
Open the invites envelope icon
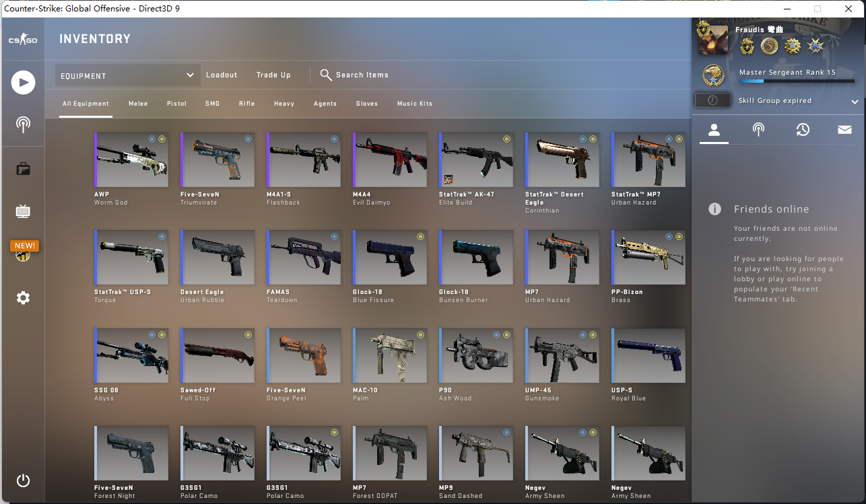click(844, 130)
